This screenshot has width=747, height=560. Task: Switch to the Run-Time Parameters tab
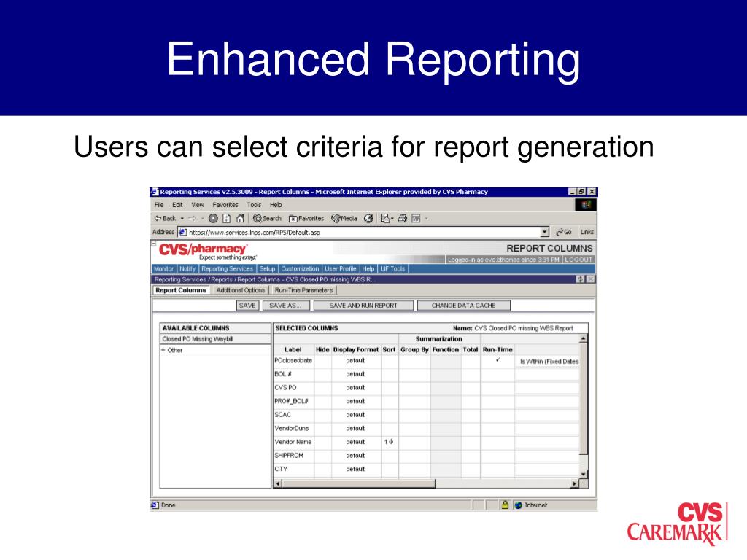(x=303, y=290)
